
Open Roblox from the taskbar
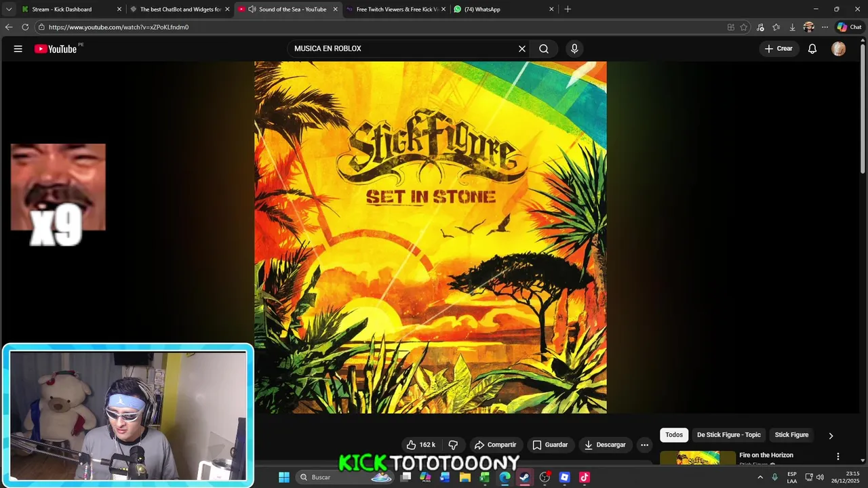pyautogui.click(x=564, y=477)
